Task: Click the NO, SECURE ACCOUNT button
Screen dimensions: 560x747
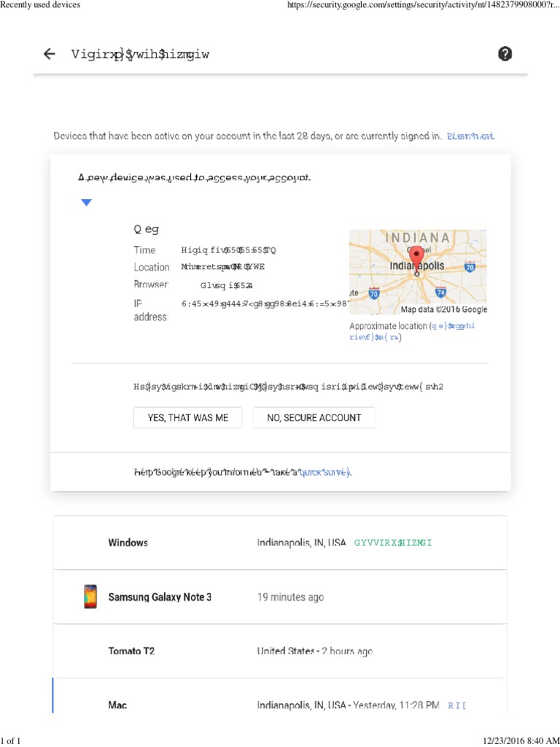Action: (314, 418)
